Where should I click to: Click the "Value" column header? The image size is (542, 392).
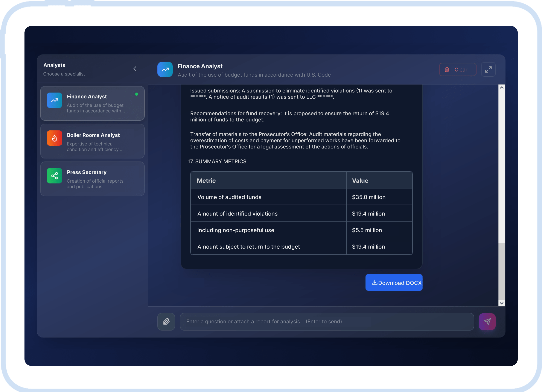379,180
